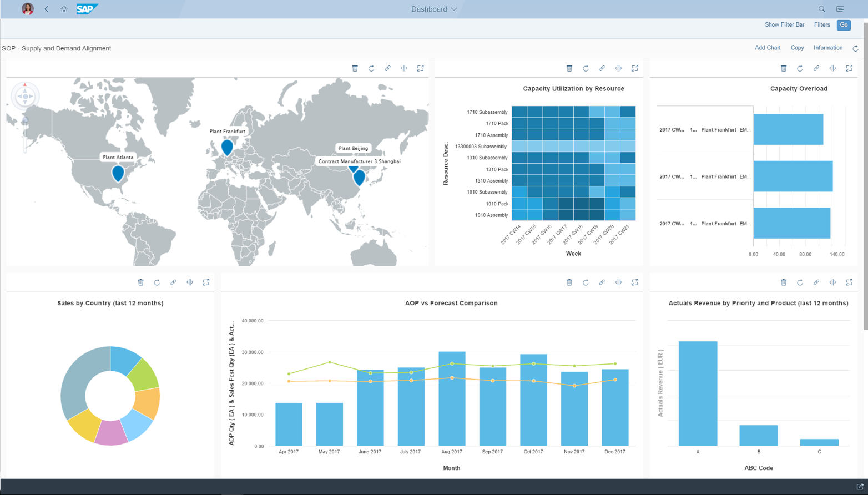Navigate home using the home icon
This screenshot has width=868, height=495.
(x=64, y=9)
